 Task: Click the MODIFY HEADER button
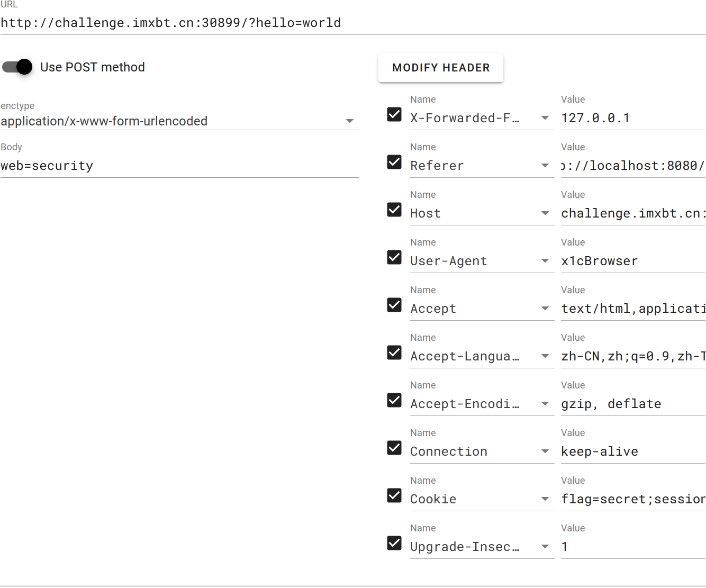(x=441, y=68)
